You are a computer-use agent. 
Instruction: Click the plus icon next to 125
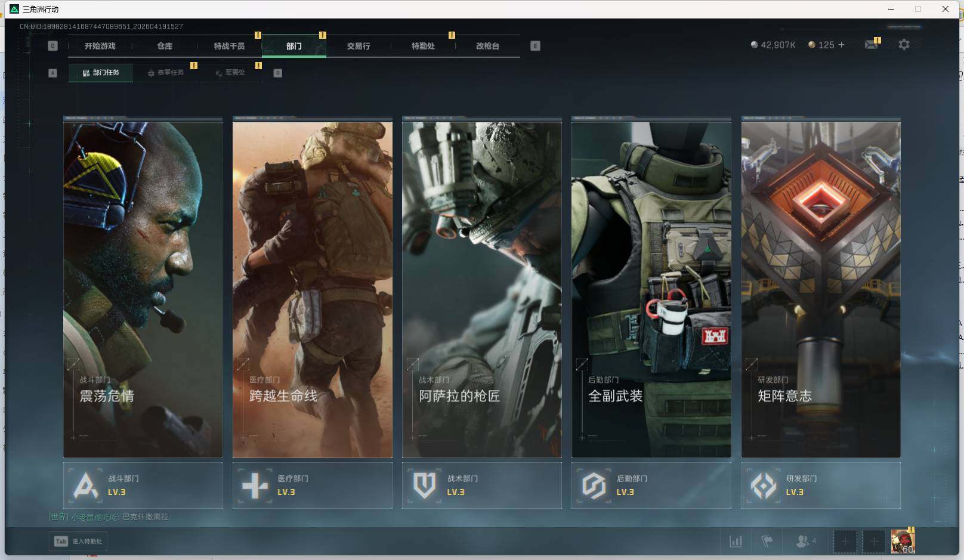coord(841,45)
